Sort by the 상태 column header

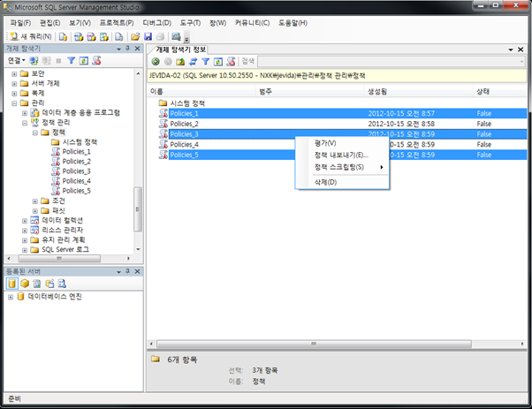pos(499,91)
